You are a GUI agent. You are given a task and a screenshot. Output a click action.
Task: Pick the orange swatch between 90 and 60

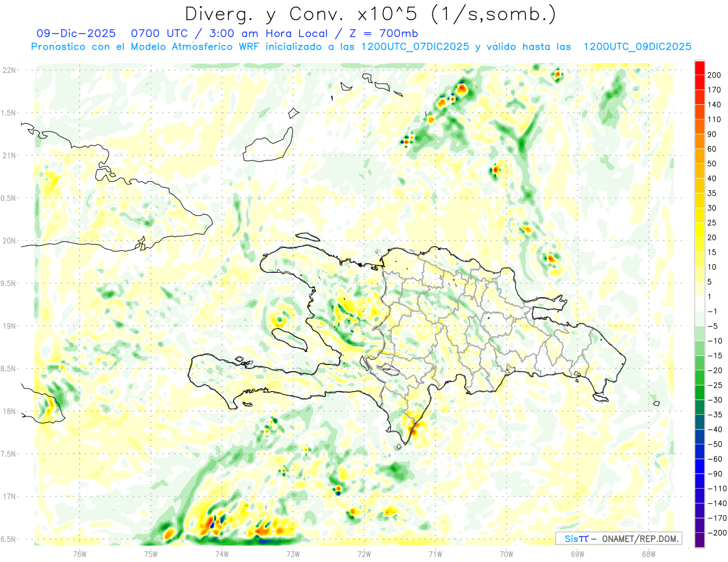click(x=699, y=142)
